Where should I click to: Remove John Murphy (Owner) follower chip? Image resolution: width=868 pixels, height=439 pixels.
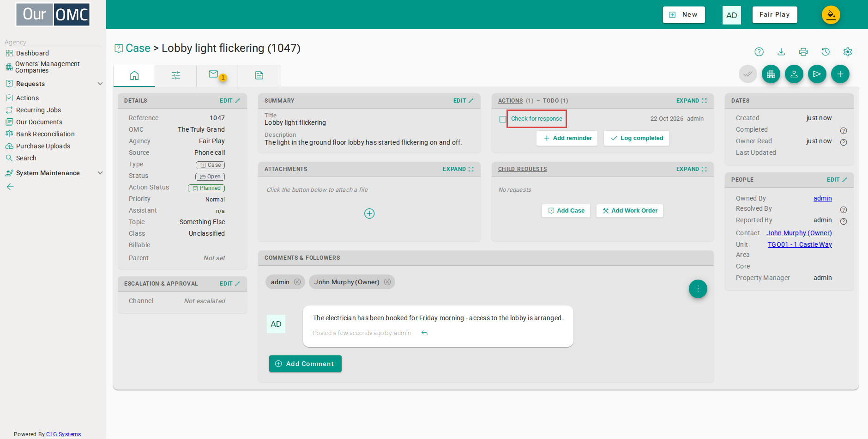tap(387, 282)
